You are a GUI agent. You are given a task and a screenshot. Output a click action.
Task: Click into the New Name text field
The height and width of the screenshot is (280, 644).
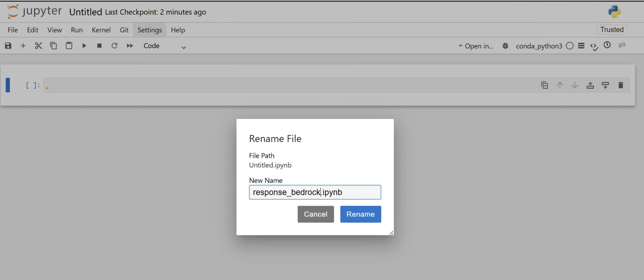click(x=315, y=192)
